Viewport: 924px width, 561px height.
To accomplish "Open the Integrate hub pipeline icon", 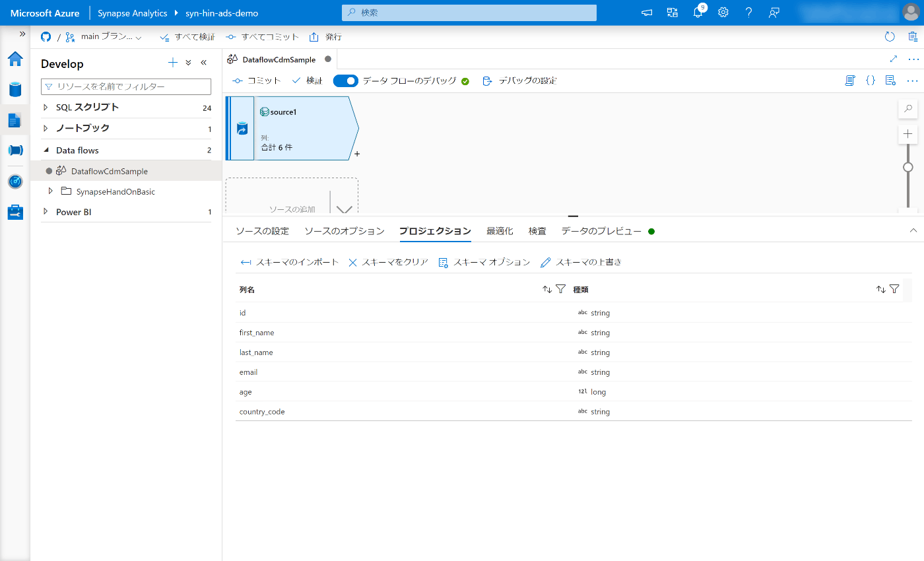I will 15,150.
